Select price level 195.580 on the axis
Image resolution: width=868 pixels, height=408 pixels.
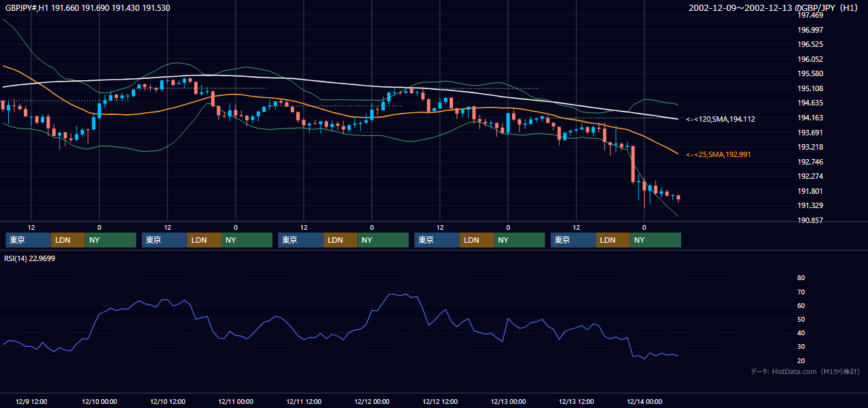pos(810,73)
